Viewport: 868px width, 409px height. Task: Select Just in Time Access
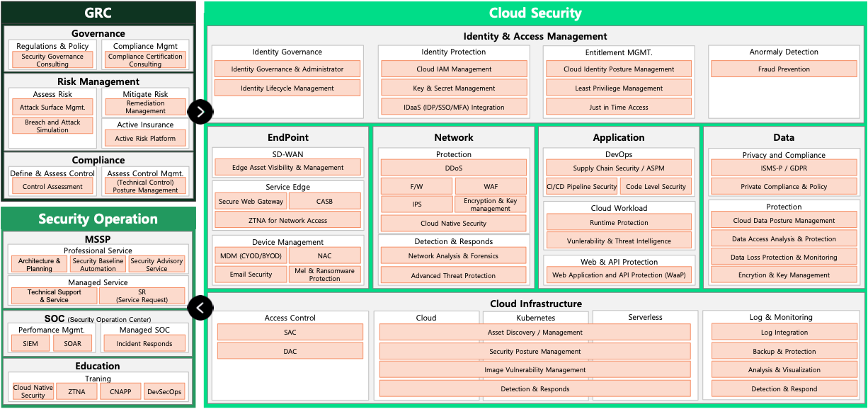[619, 108]
